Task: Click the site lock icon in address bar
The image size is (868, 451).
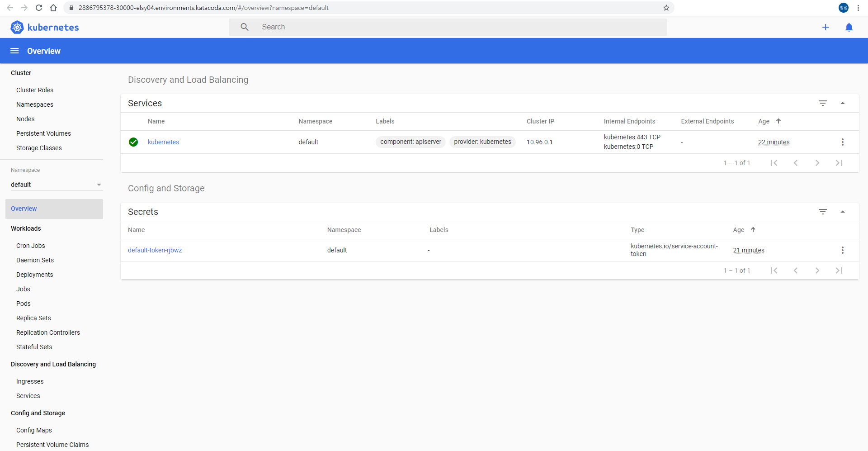Action: pyautogui.click(x=71, y=8)
